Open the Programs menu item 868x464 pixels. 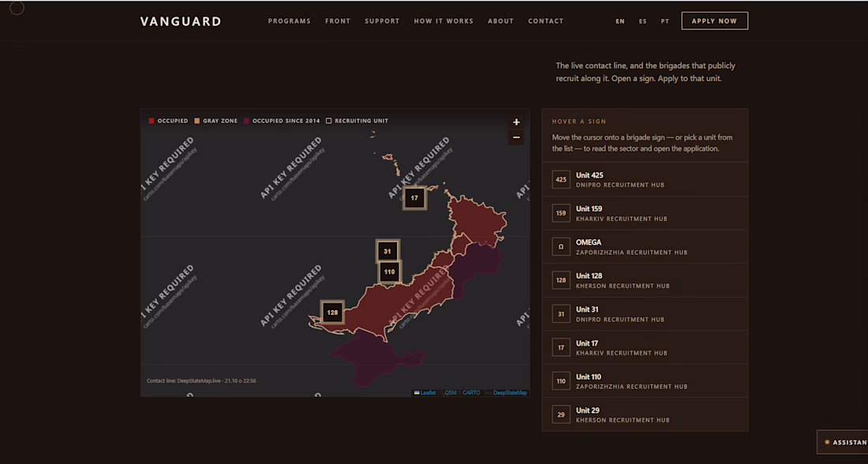tap(290, 21)
